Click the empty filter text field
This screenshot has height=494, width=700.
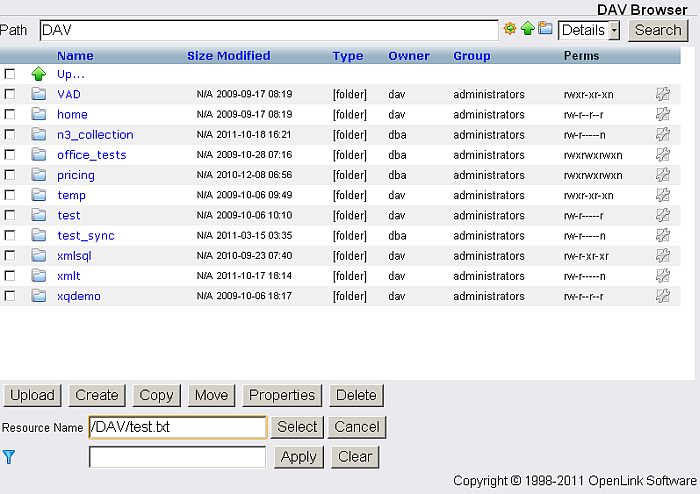pos(177,457)
